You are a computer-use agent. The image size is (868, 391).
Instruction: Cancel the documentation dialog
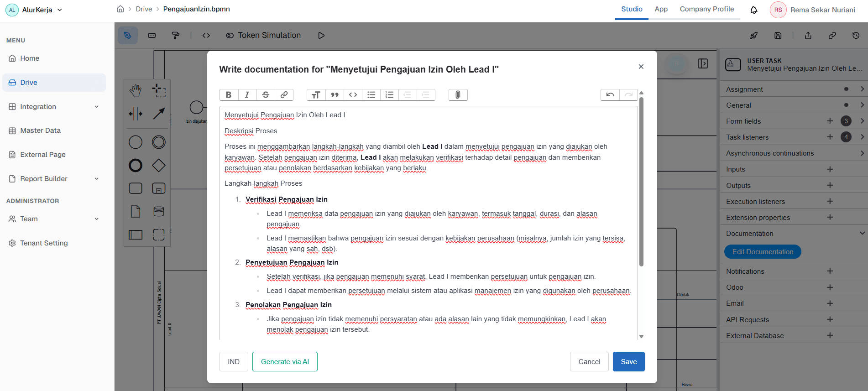click(x=589, y=361)
